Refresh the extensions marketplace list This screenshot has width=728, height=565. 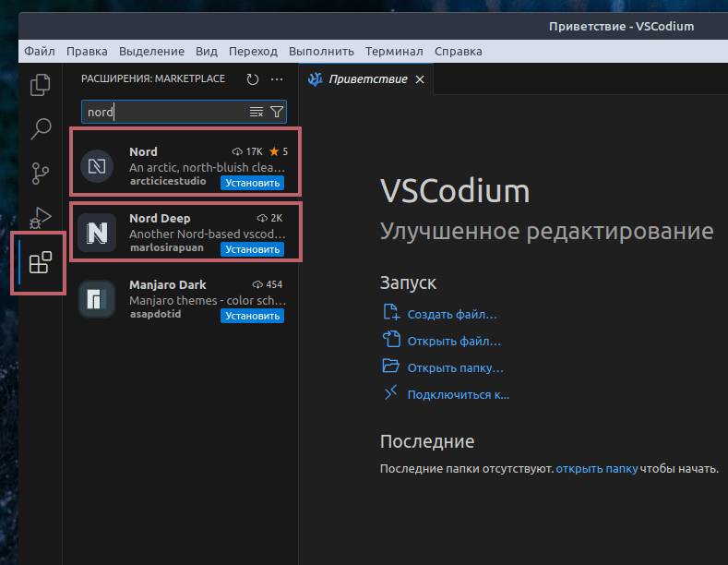[x=253, y=79]
